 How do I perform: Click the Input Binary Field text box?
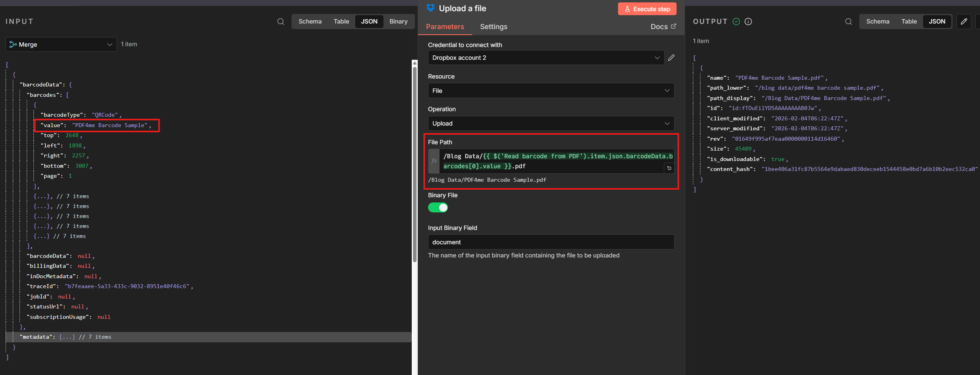551,242
